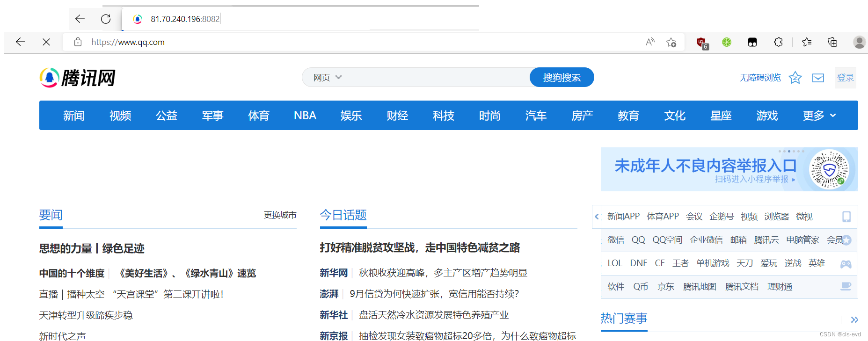
Task: Open the 财经 navigation item
Action: 397,116
